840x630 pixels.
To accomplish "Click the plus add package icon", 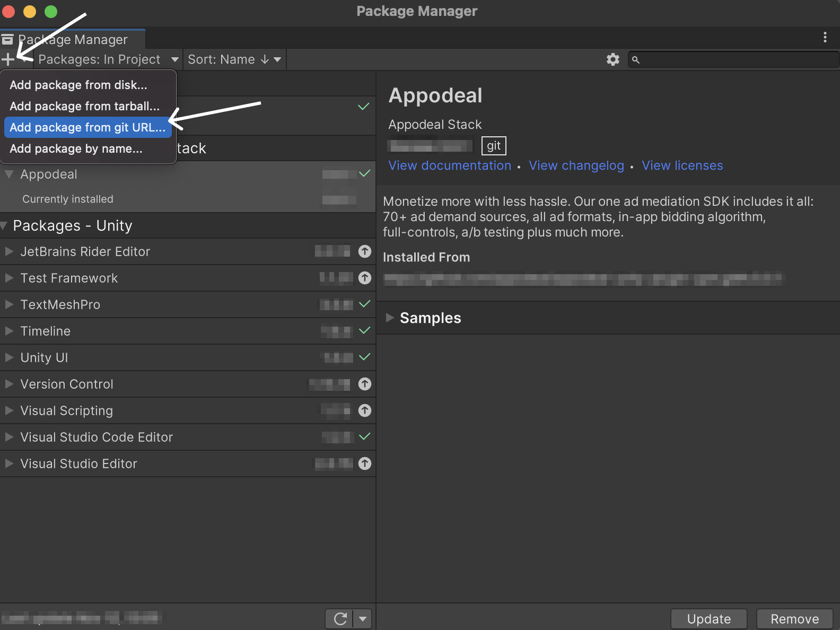I will [8, 59].
